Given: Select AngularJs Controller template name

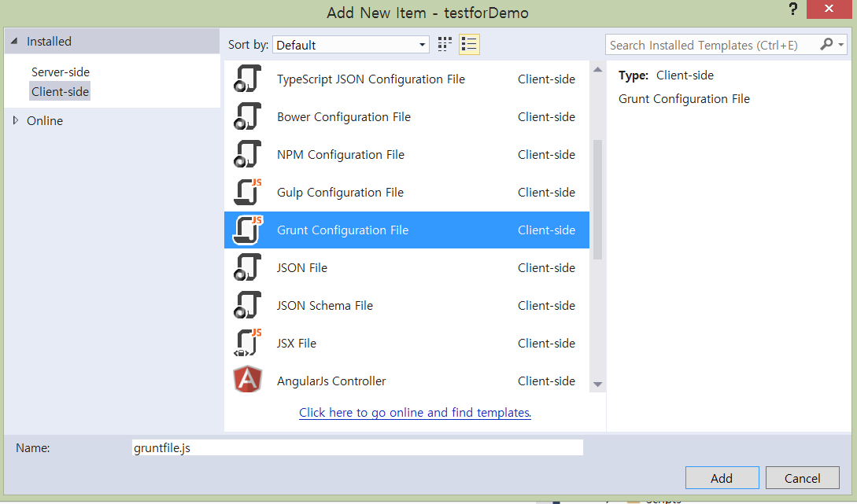Looking at the screenshot, I should click(331, 381).
